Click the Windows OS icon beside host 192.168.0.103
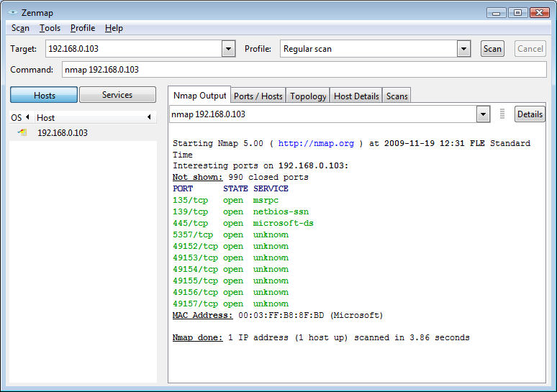This screenshot has width=557, height=392. (x=22, y=132)
